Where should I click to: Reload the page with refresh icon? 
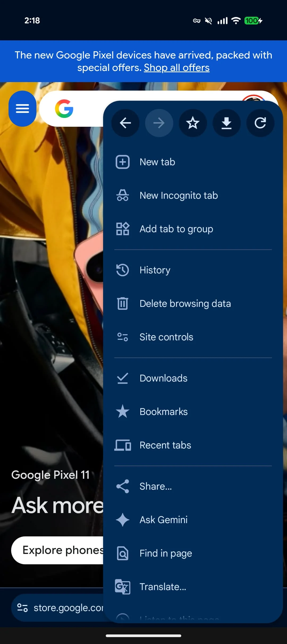point(260,123)
